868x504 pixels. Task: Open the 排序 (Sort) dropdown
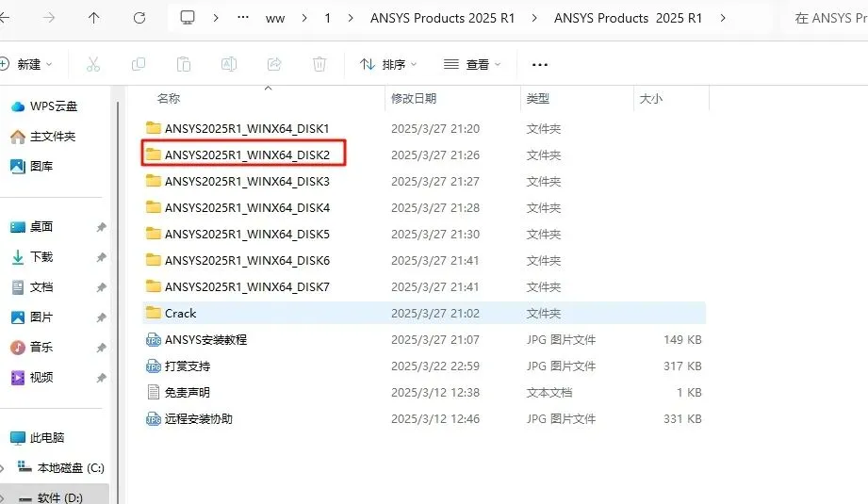pyautogui.click(x=388, y=64)
